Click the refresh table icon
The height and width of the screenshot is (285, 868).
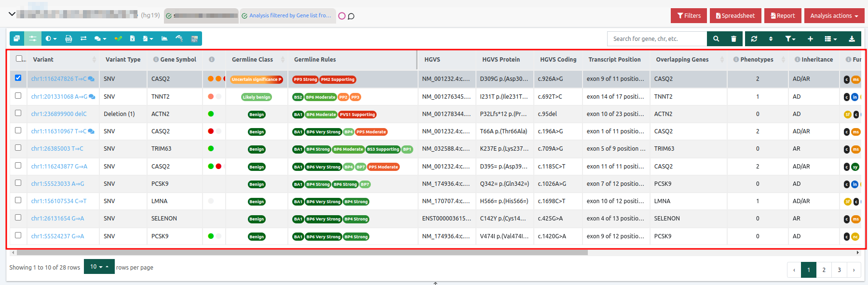(x=754, y=39)
